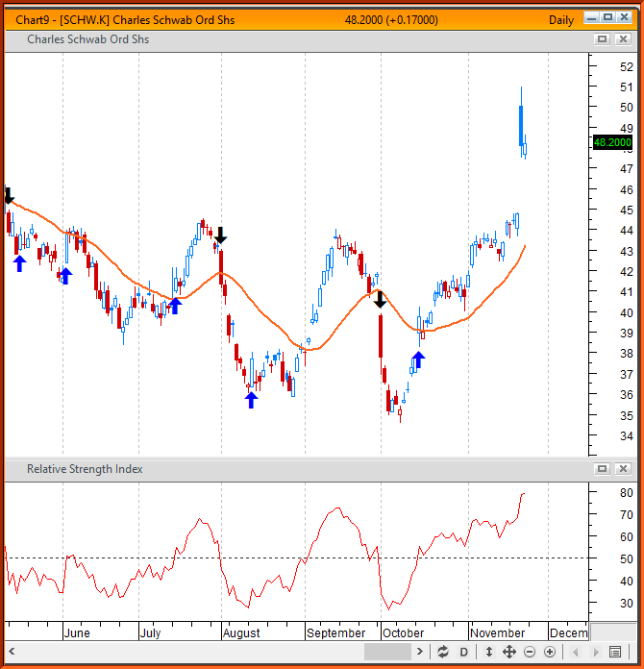The height and width of the screenshot is (669, 644).
Task: Maximize the Relative Strength Index pane
Action: click(x=602, y=469)
